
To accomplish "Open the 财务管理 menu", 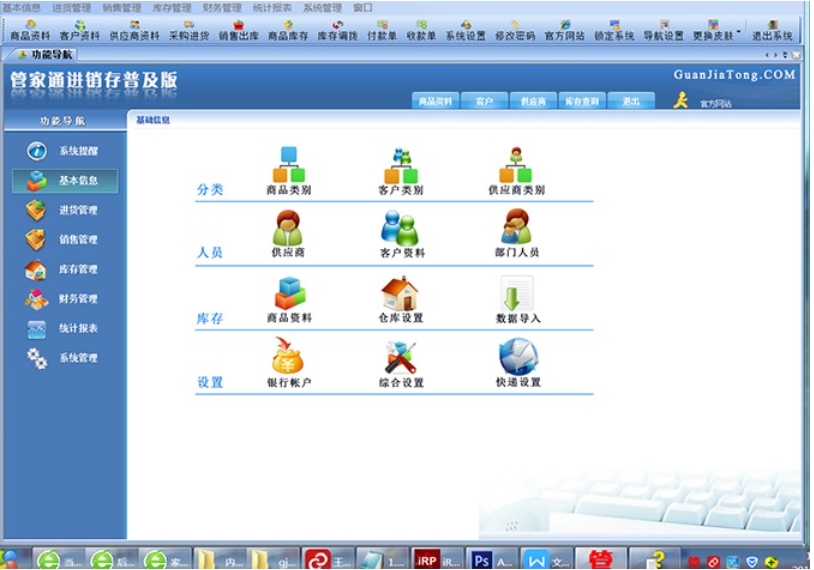I will [x=222, y=8].
